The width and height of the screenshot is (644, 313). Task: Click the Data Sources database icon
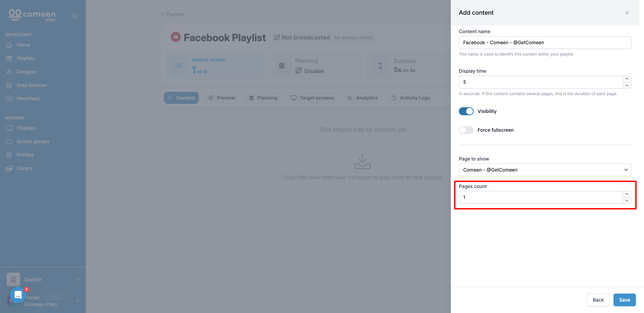click(9, 85)
